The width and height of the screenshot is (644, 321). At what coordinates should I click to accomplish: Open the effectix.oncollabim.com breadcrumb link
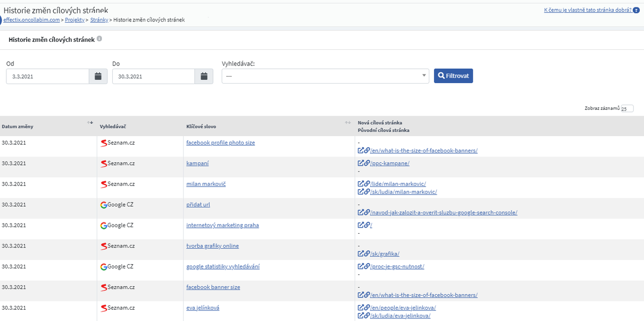[32, 20]
